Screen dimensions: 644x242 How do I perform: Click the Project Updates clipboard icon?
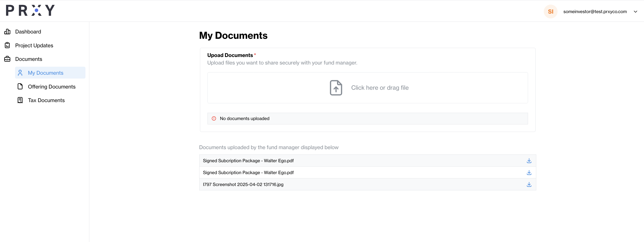7,45
